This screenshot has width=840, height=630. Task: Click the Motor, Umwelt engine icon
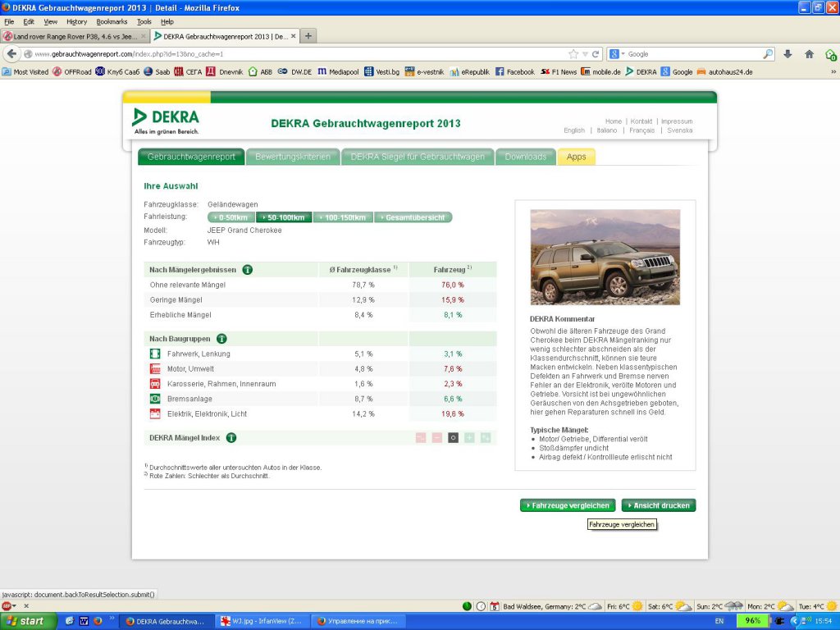(154, 369)
